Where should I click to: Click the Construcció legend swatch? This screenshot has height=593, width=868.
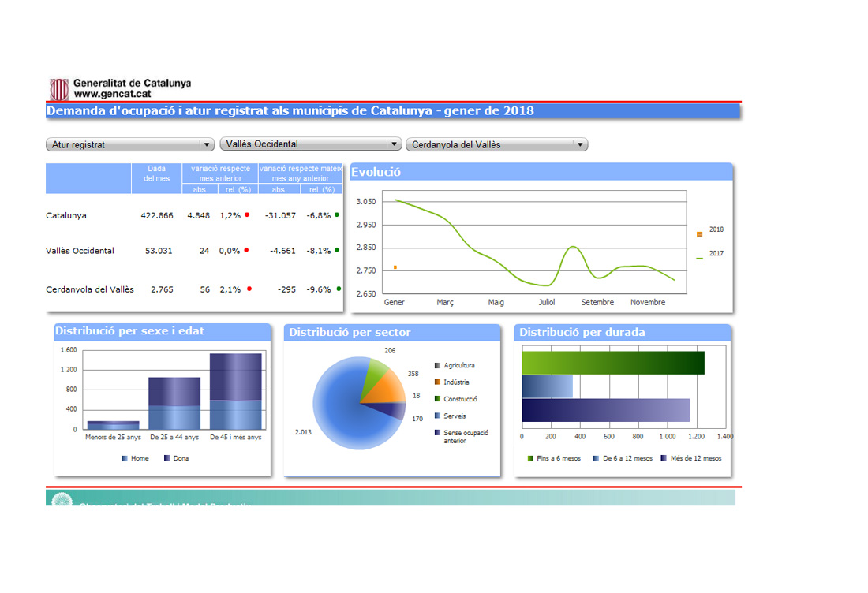pyautogui.click(x=437, y=399)
